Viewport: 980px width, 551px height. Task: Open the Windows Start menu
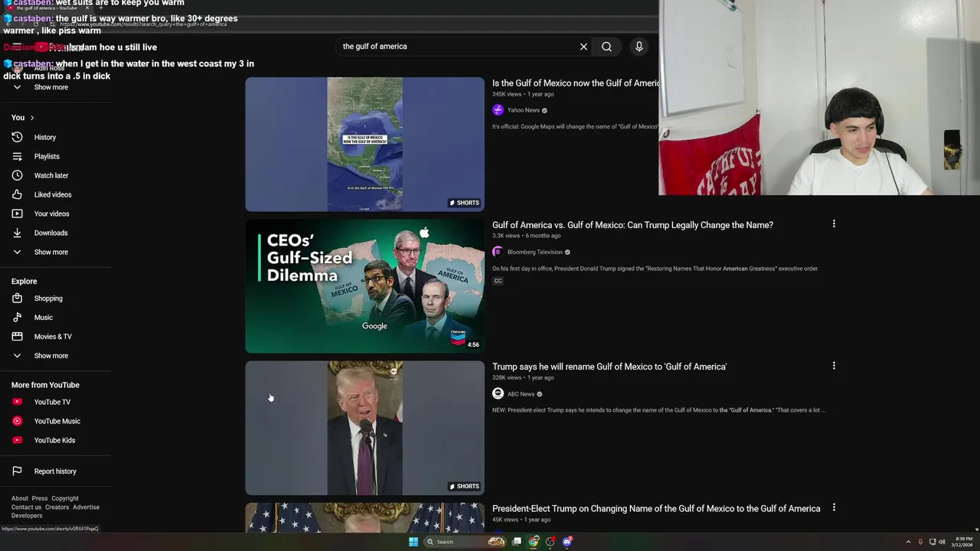coord(413,542)
